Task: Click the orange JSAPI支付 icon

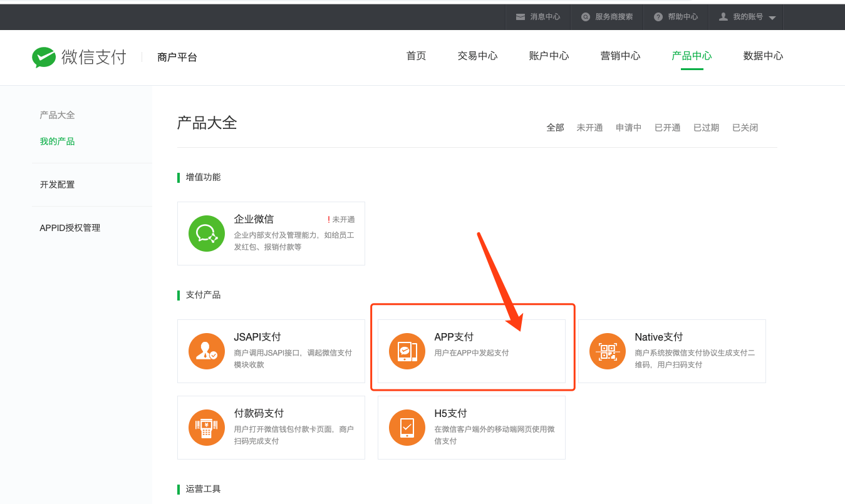Action: [x=207, y=351]
